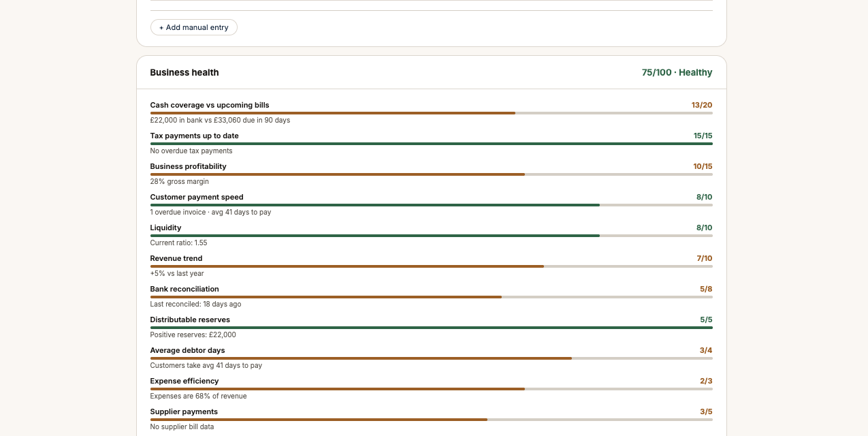The height and width of the screenshot is (436, 868).
Task: Click the Bank reconciliation progress bar
Action: point(432,297)
